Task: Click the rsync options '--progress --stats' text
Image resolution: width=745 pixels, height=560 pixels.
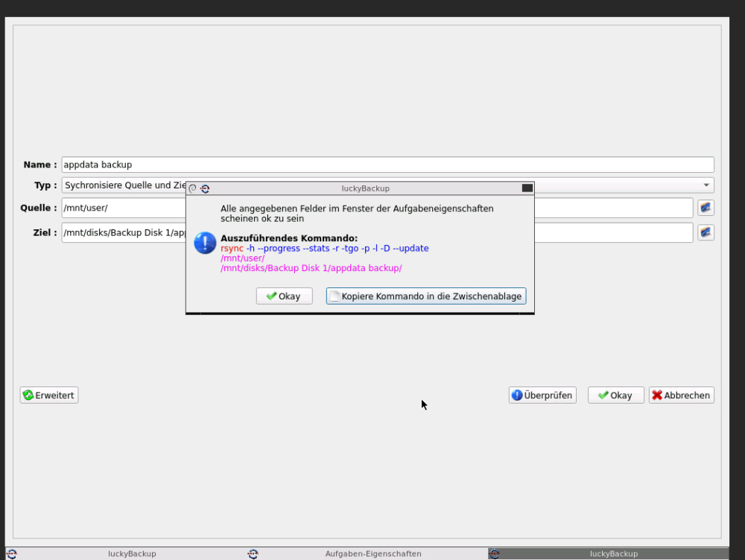Action: pyautogui.click(x=293, y=249)
